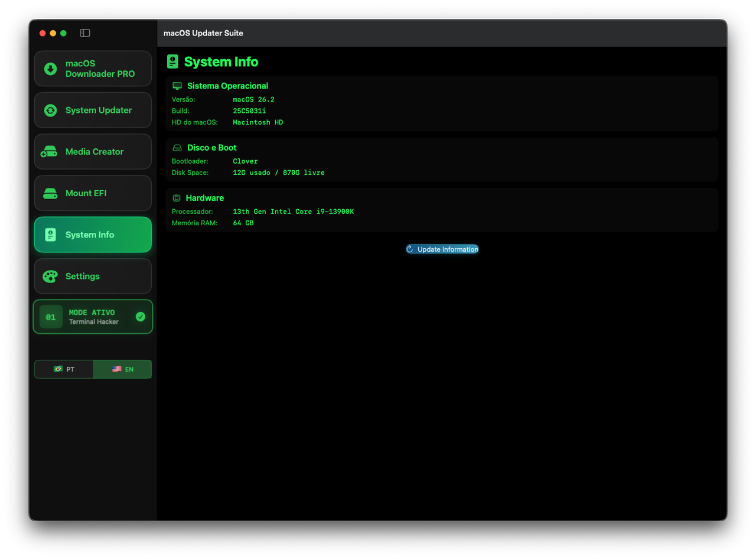The image size is (756, 559).
Task: Click the memory value 64 GB
Action: [x=243, y=223]
